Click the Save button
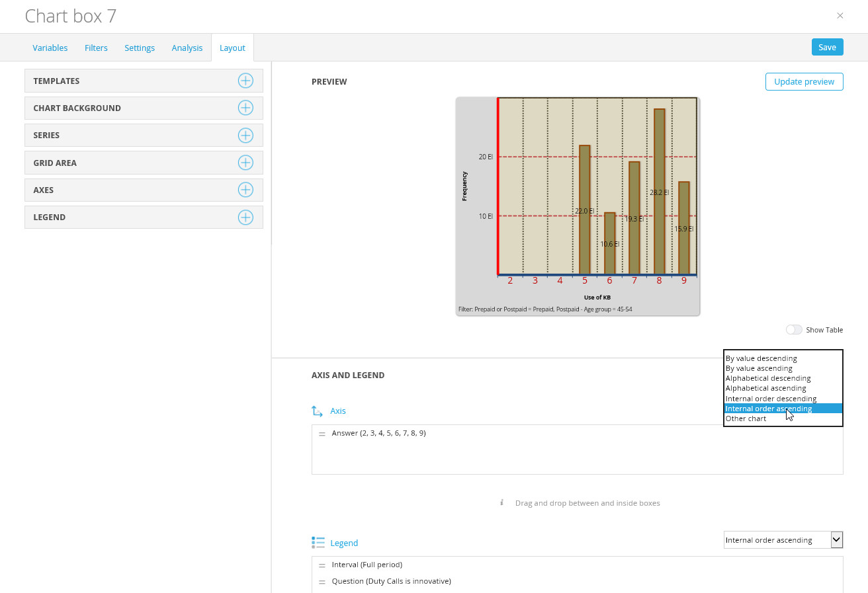This screenshot has height=593, width=868. (827, 47)
